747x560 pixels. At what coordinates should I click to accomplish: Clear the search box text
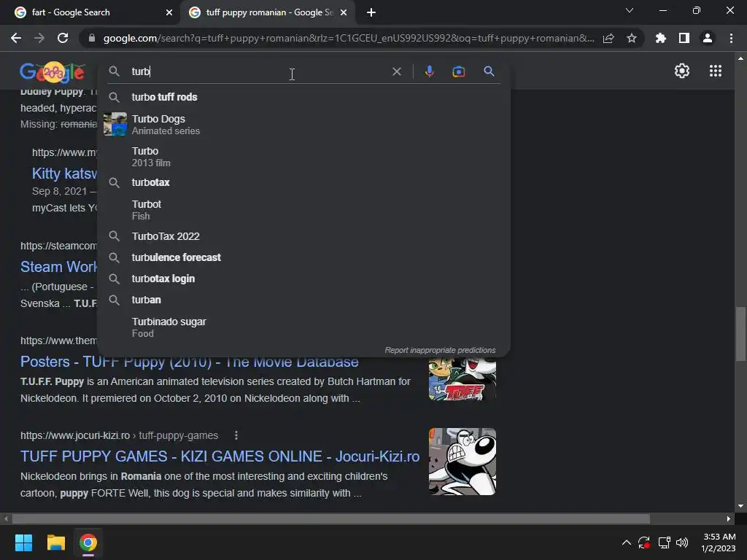(396, 71)
